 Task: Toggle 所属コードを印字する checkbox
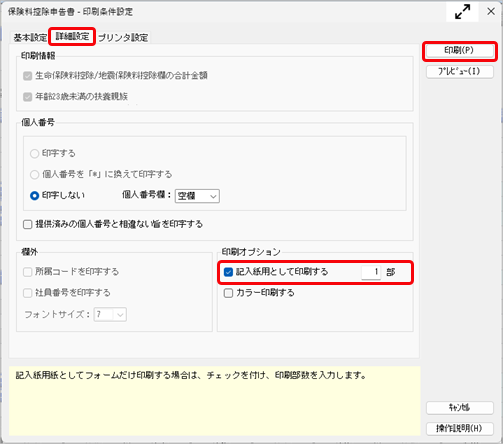[27, 272]
